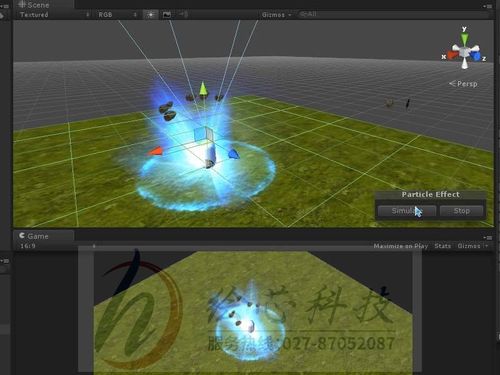Select the distant camera object icon in scene
This screenshot has width=500, height=375.
coord(389,103)
